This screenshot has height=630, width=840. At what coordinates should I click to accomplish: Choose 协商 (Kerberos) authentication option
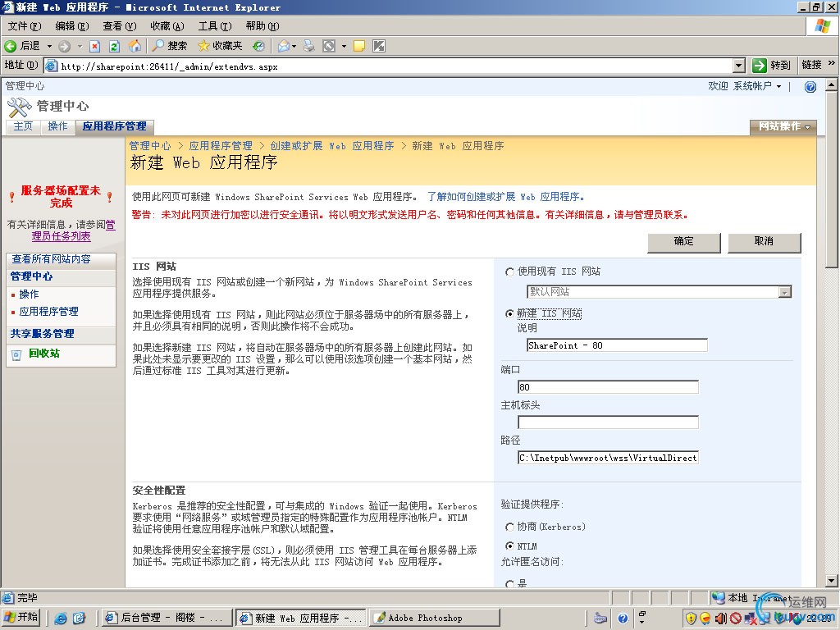(x=509, y=527)
